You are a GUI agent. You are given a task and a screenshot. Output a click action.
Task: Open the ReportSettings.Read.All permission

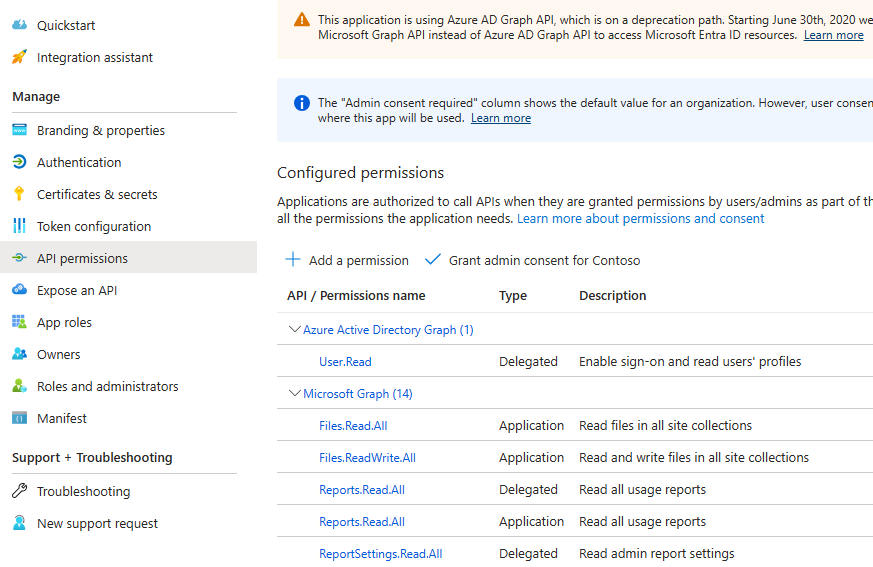pos(381,554)
